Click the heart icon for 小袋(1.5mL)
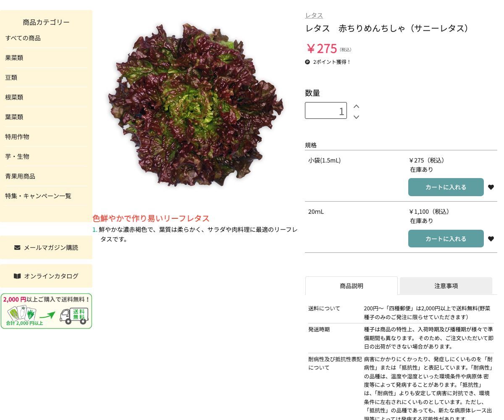This screenshot has width=504, height=420. point(491,187)
